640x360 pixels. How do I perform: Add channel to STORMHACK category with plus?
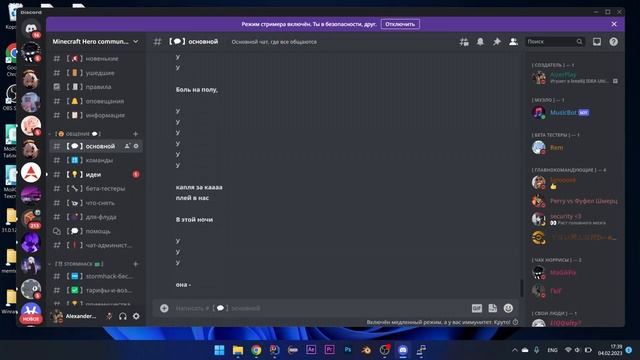[136, 264]
